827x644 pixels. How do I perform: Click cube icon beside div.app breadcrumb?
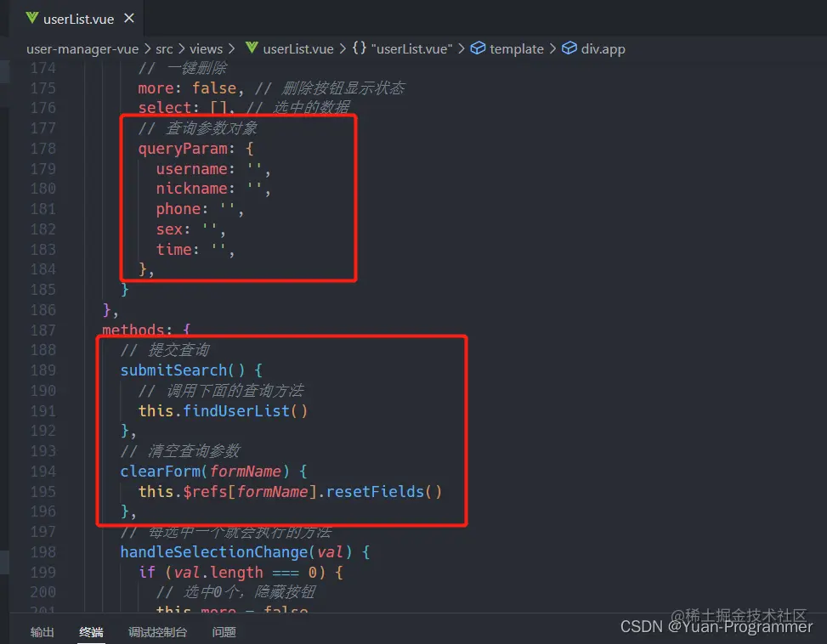point(569,48)
